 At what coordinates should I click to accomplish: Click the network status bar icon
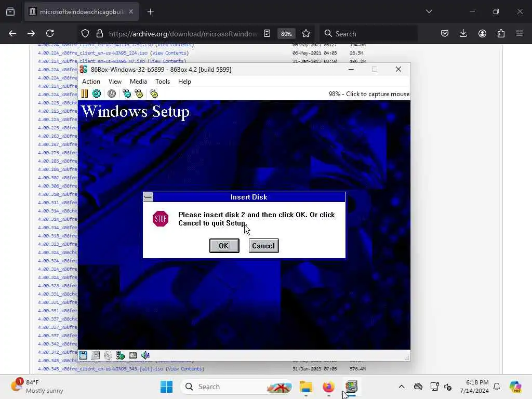coord(121,355)
